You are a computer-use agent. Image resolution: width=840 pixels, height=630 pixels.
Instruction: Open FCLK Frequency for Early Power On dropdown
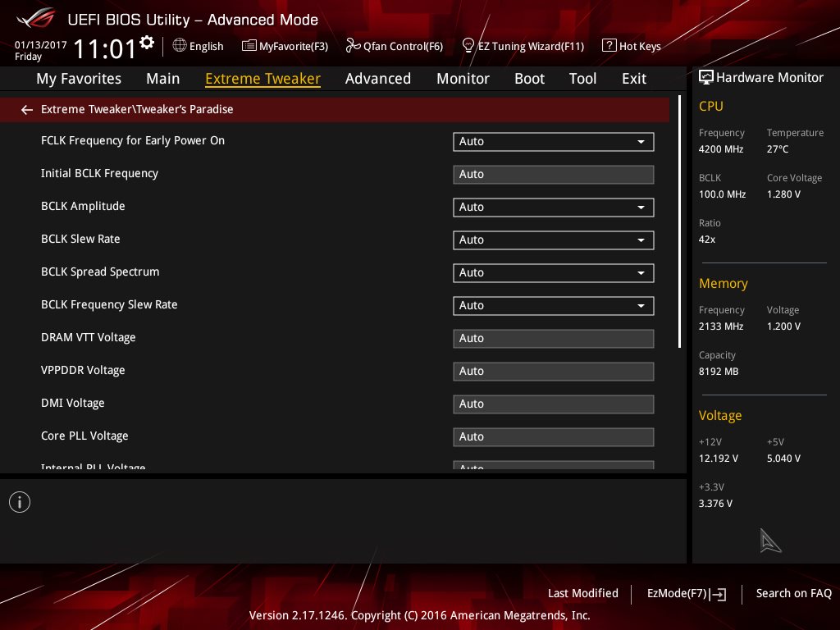tap(554, 142)
